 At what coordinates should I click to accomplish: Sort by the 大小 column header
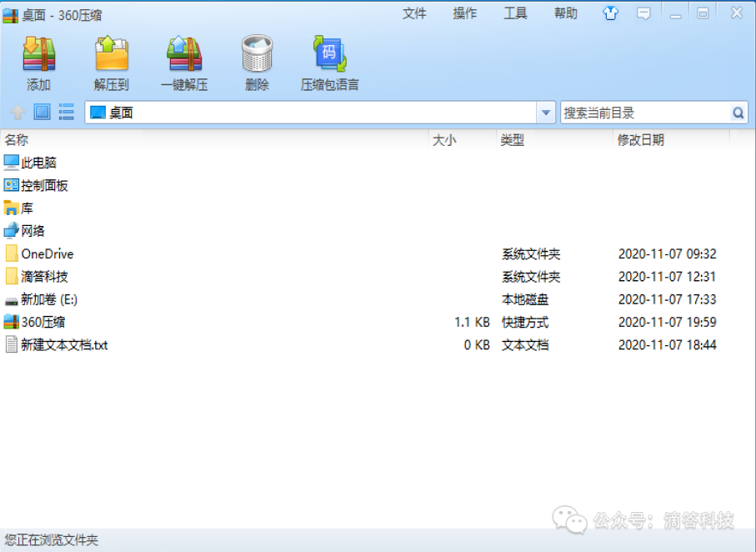tap(444, 140)
